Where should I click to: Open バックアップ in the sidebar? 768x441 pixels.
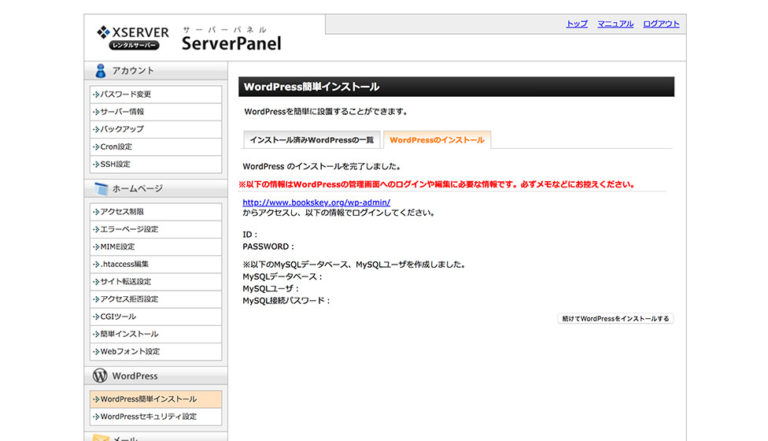coord(156,129)
